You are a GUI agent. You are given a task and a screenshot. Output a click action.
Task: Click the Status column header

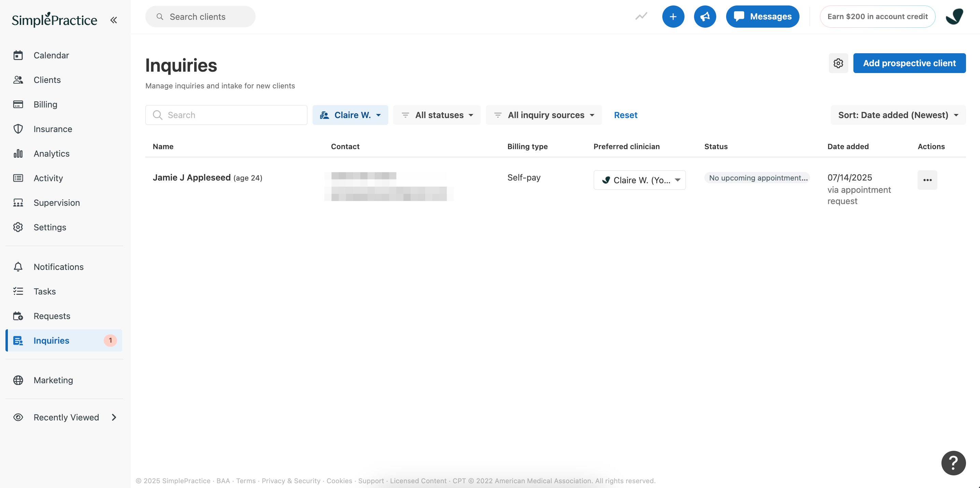pyautogui.click(x=716, y=146)
